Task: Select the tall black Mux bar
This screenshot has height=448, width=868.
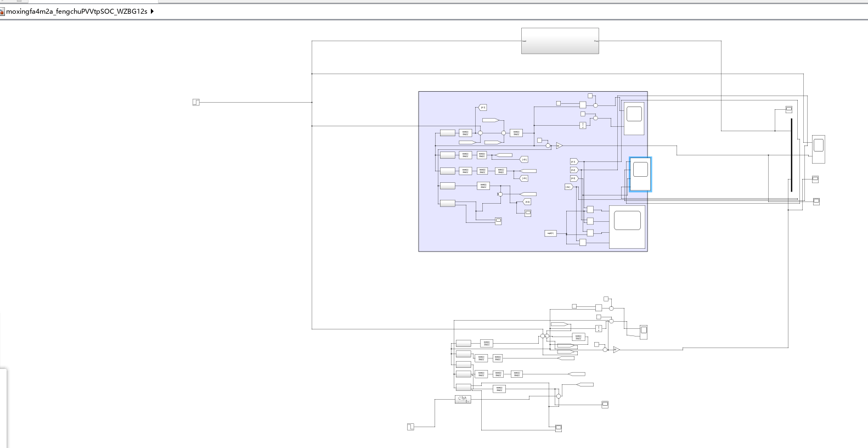Action: pos(791,155)
